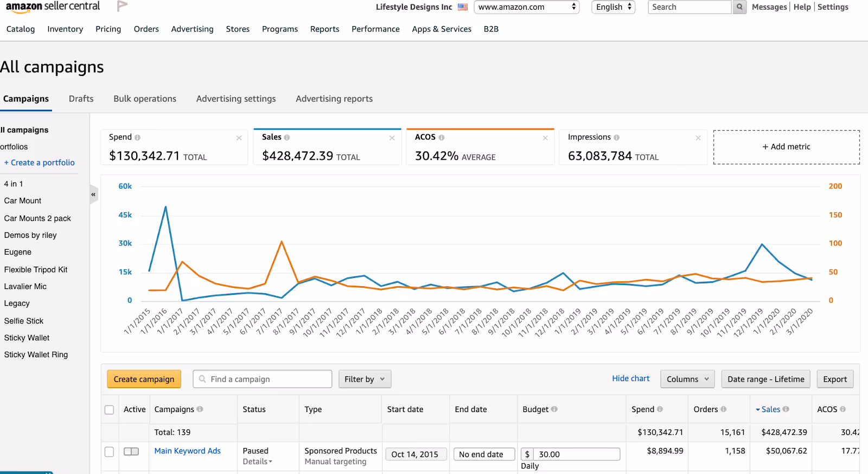Image resolution: width=868 pixels, height=474 pixels.
Task: Open the Messages link
Action: 769,7
